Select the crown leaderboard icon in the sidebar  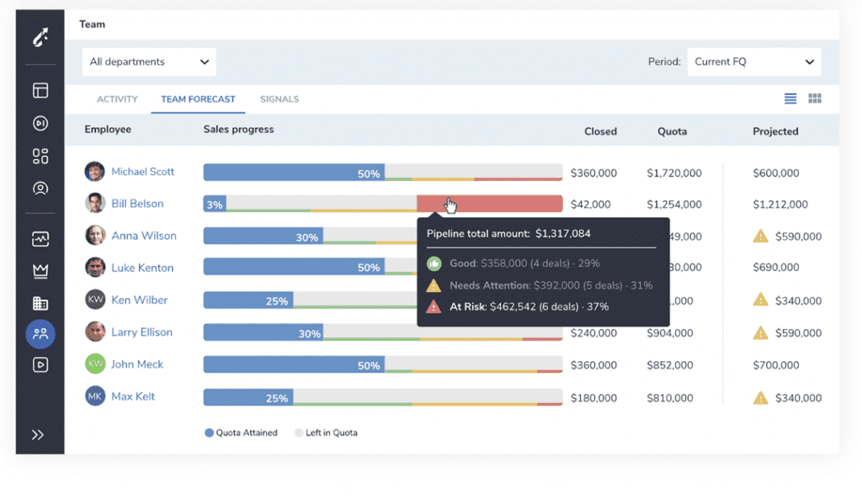[x=40, y=272]
